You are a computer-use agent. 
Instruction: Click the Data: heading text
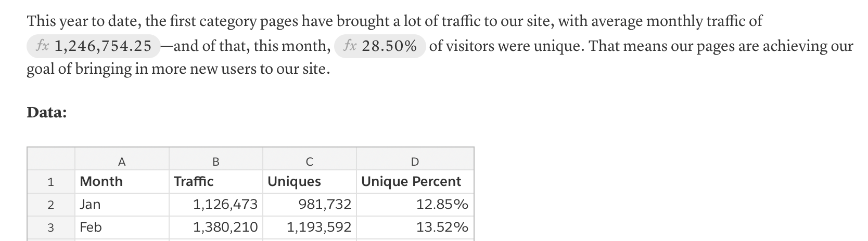47,113
